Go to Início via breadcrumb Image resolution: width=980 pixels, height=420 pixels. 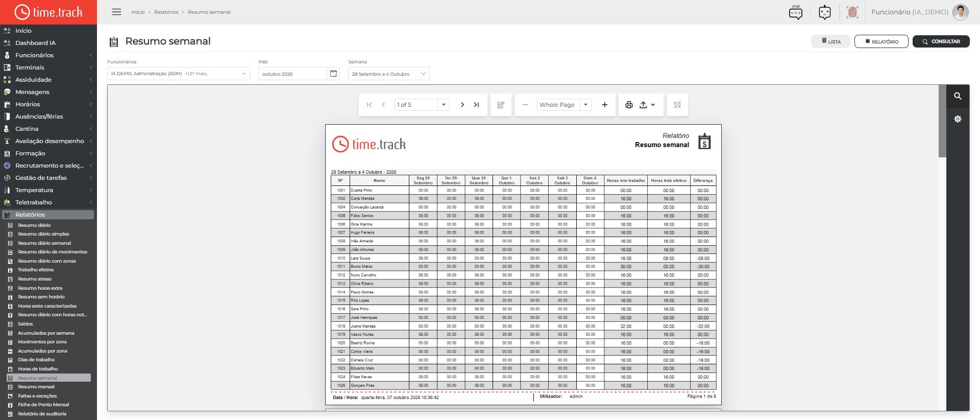click(x=138, y=12)
